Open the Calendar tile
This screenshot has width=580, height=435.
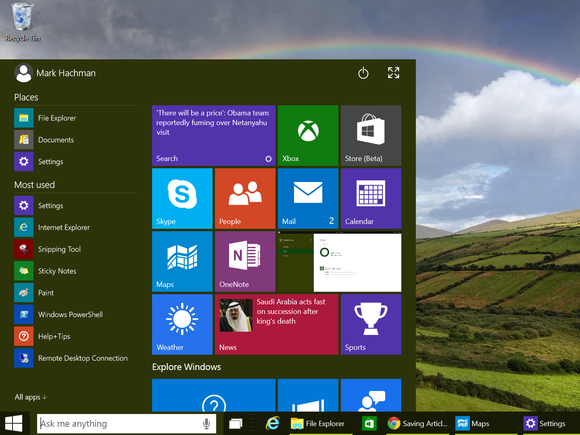(x=371, y=199)
